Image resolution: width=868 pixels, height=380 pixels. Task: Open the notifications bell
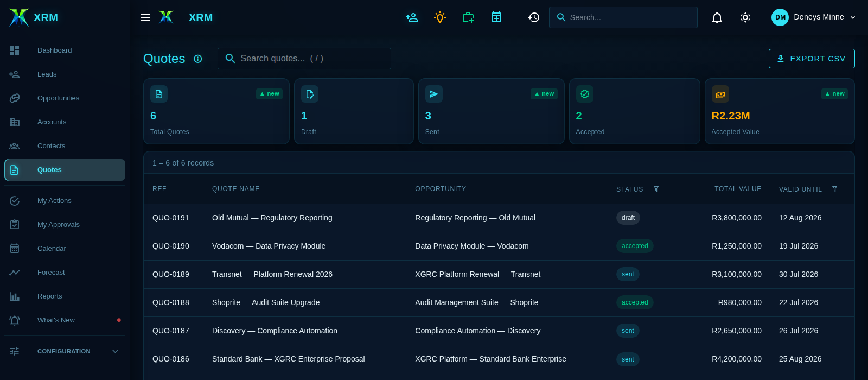[x=717, y=17]
